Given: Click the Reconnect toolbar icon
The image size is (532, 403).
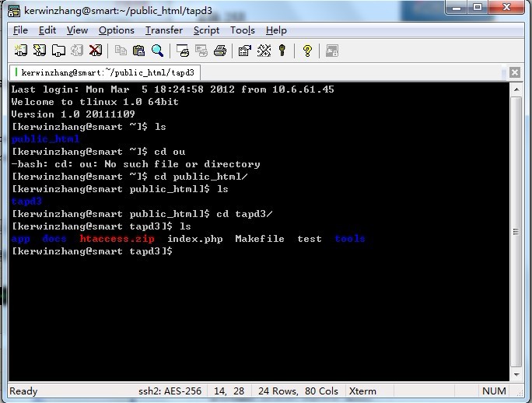Looking at the screenshot, I should click(77, 51).
